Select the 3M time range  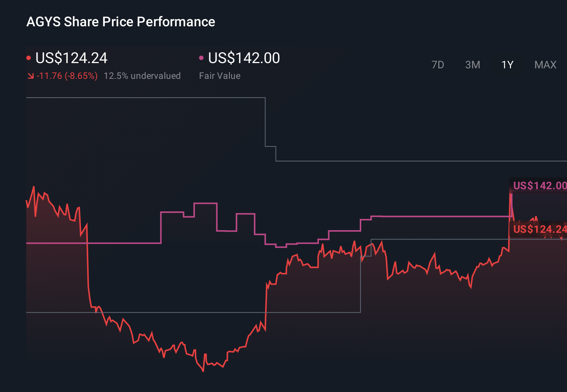tap(472, 65)
